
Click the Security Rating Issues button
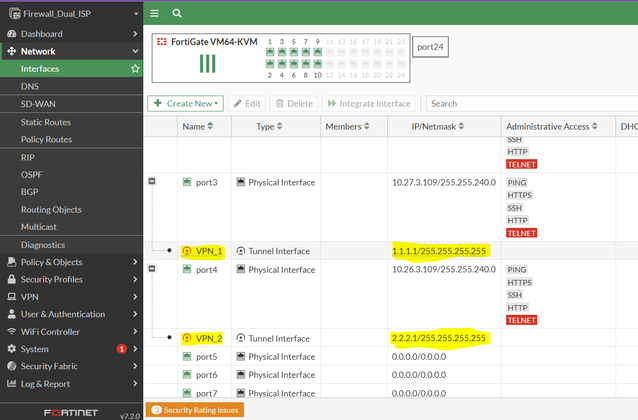coord(194,411)
